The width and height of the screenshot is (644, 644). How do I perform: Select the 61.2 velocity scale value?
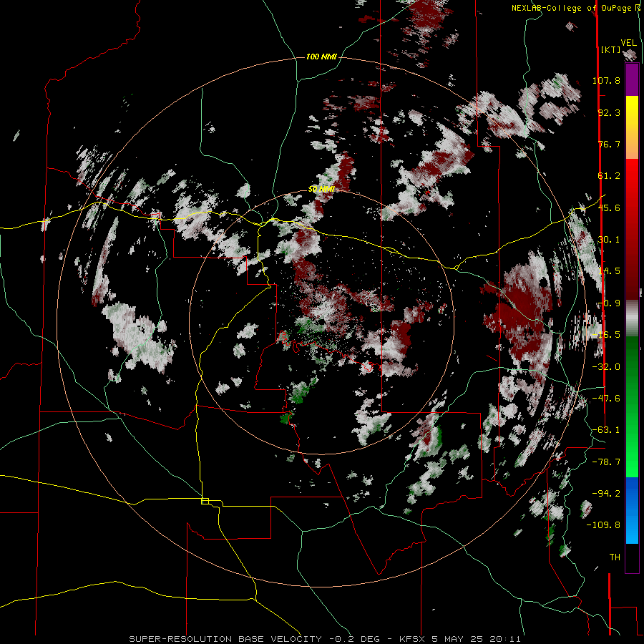click(x=609, y=176)
